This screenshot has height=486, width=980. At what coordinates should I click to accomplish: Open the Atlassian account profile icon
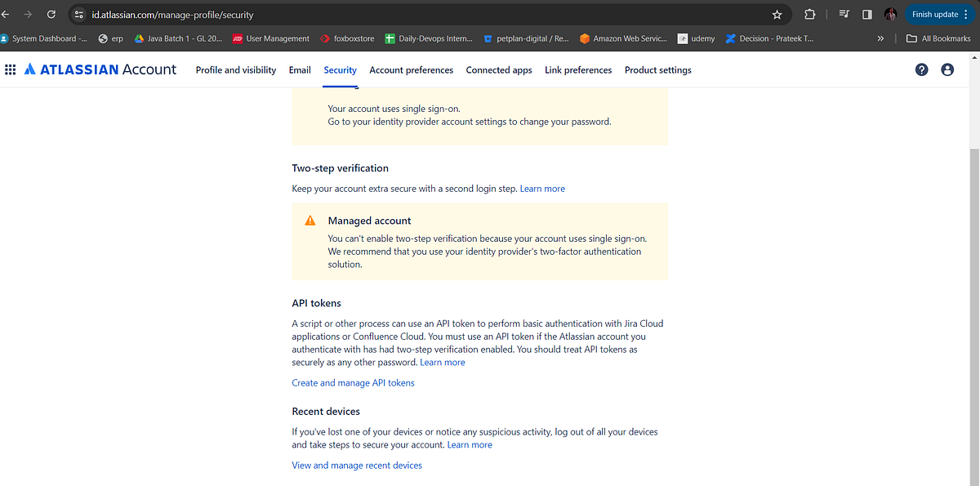coord(947,69)
